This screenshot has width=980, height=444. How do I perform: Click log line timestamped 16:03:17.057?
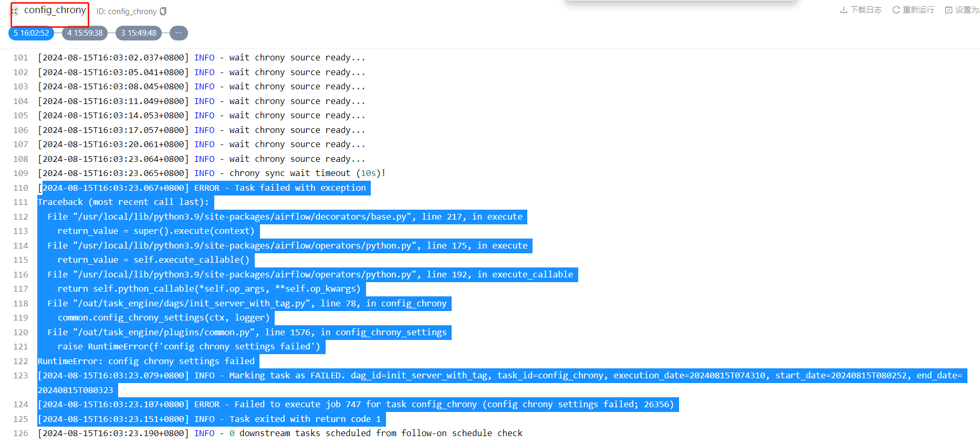click(x=201, y=130)
